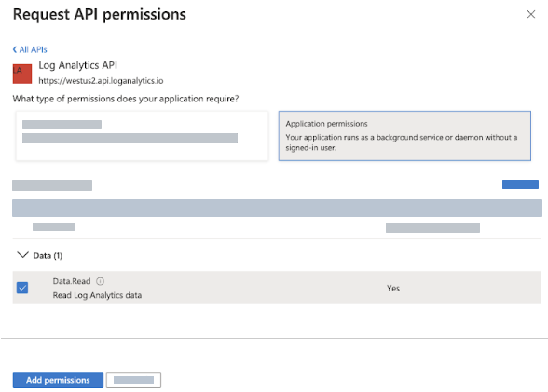Click the Log Analytics API title

tap(77, 65)
